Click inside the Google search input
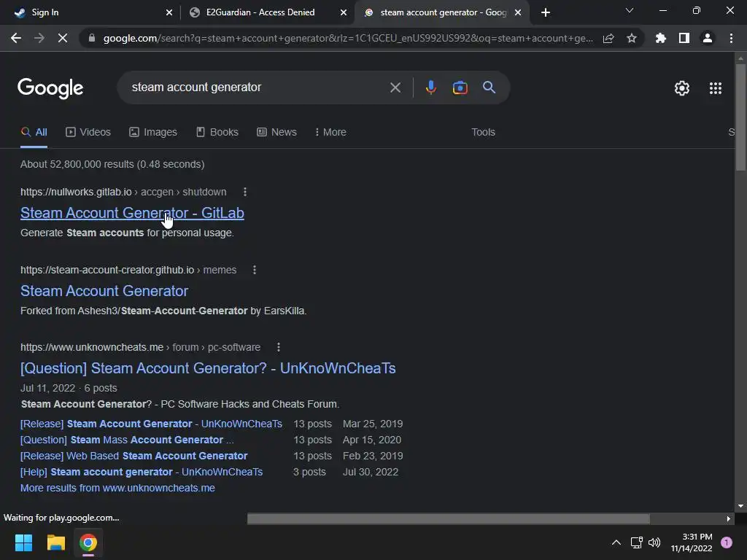Viewport: 747px width, 560px height. click(x=252, y=87)
